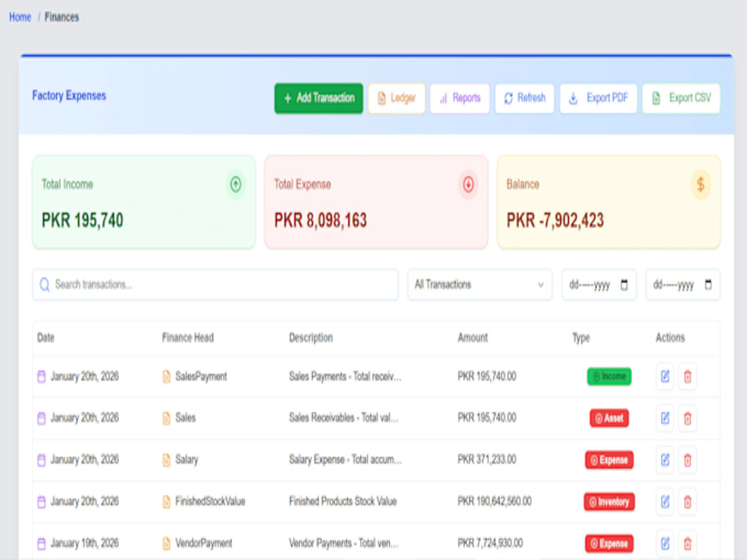Screen dimensions: 747x560
Task: Click the search magnifier icon
Action: (45, 284)
